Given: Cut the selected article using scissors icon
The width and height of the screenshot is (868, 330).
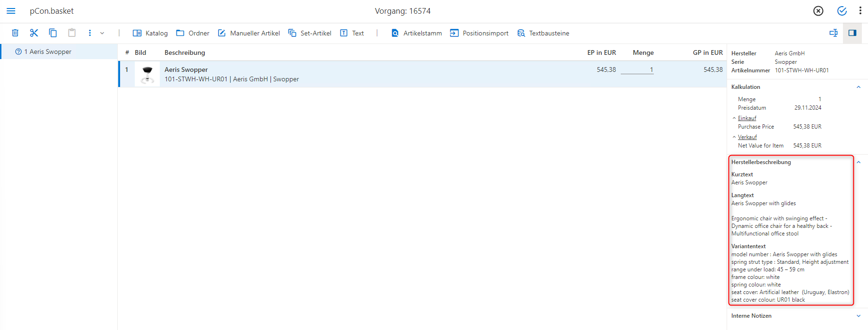Looking at the screenshot, I should coord(34,33).
